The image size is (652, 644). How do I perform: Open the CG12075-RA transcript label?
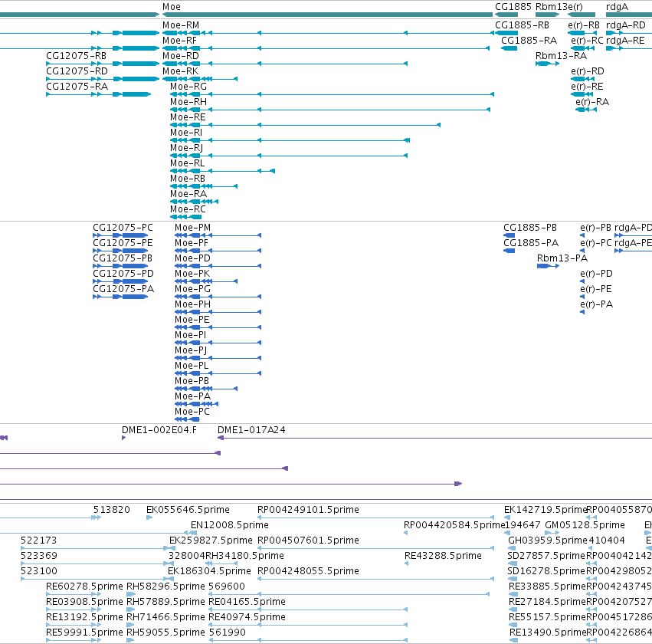(77, 87)
